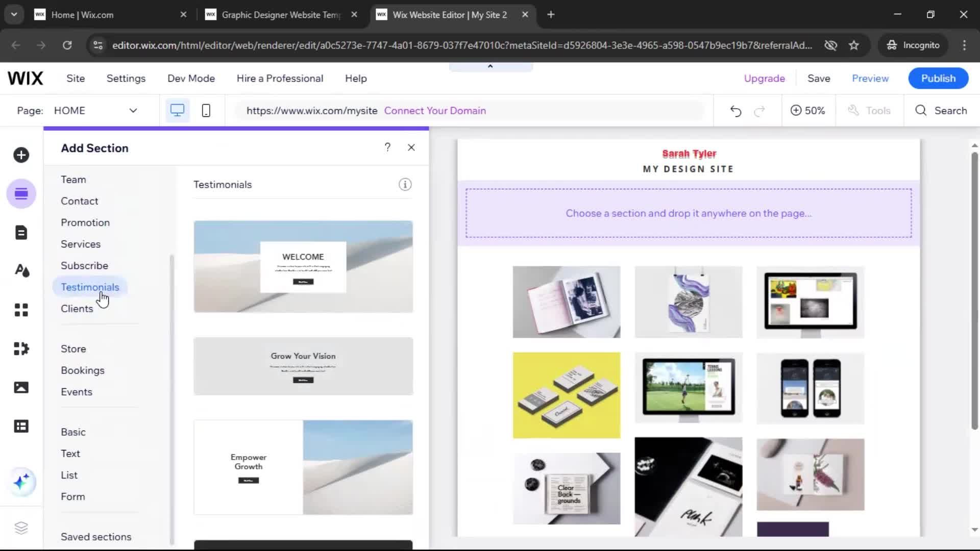Open the CMS table sidebar icon

coord(21,426)
